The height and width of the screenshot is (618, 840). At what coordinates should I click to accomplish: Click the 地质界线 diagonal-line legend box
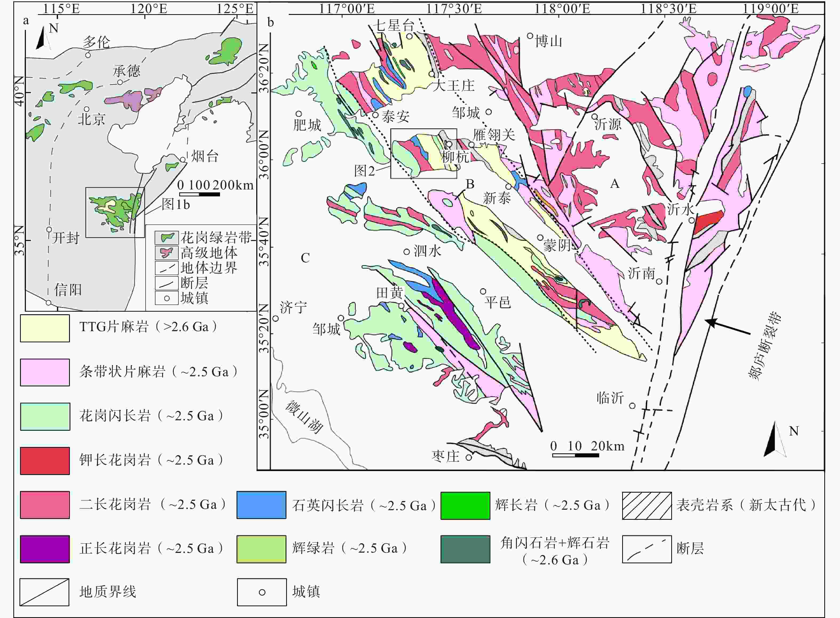(x=45, y=592)
